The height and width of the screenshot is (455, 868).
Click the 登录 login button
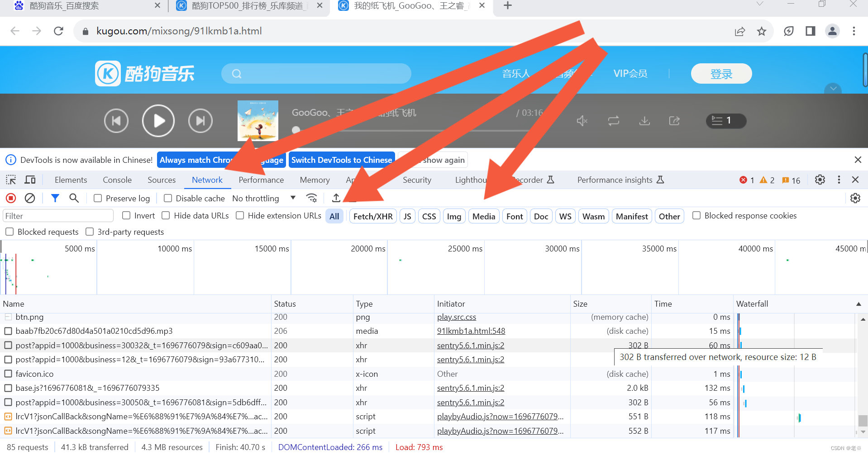(x=721, y=74)
